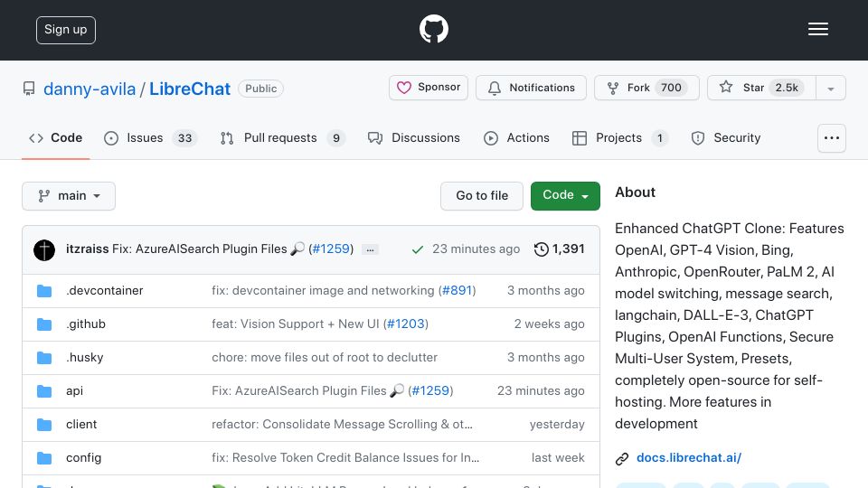Switch to the Code tab

pyautogui.click(x=55, y=137)
